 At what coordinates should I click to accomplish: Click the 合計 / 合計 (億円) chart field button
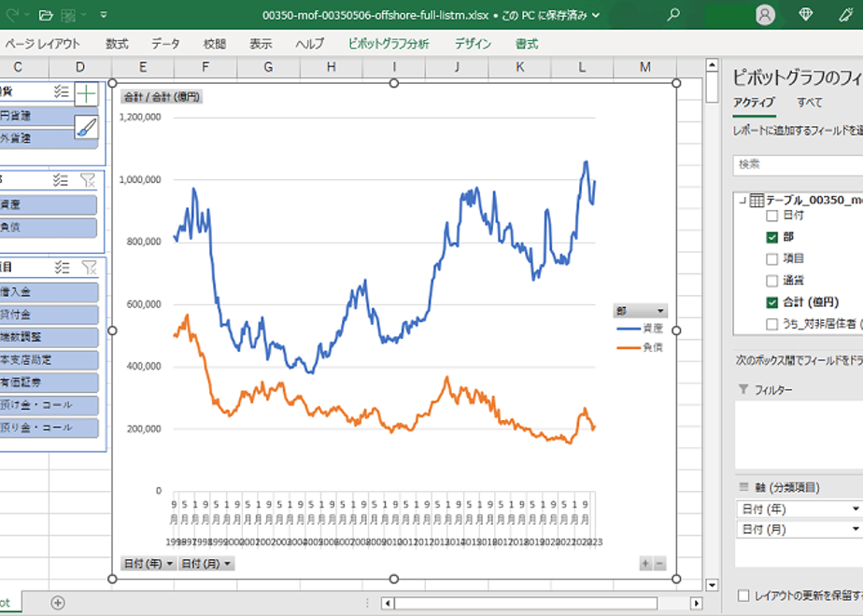[x=162, y=97]
